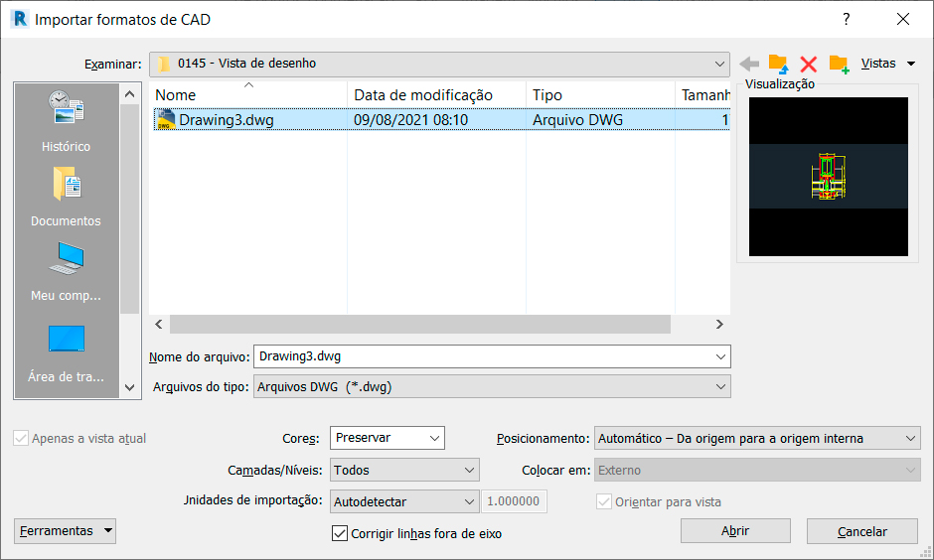Screen dimensions: 934x560
Task: Click the horizontal scrollbar in file list
Action: [419, 325]
